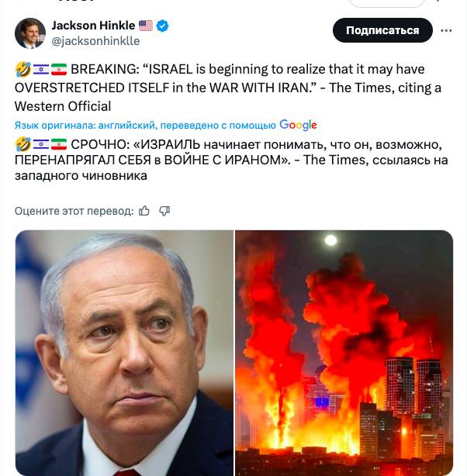The height and width of the screenshot is (476, 467).
Task: Click the Iran flag emoji in English text
Action: tap(59, 70)
